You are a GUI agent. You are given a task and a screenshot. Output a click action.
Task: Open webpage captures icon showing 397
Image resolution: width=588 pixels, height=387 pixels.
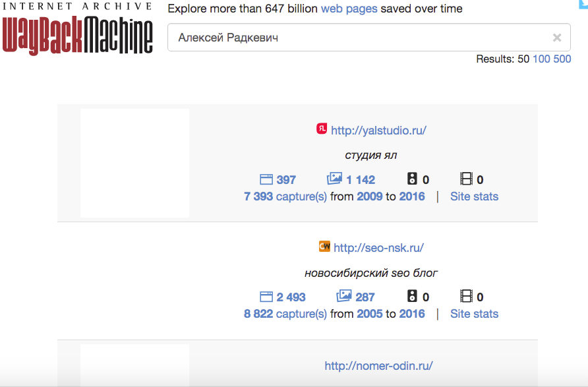pos(266,179)
